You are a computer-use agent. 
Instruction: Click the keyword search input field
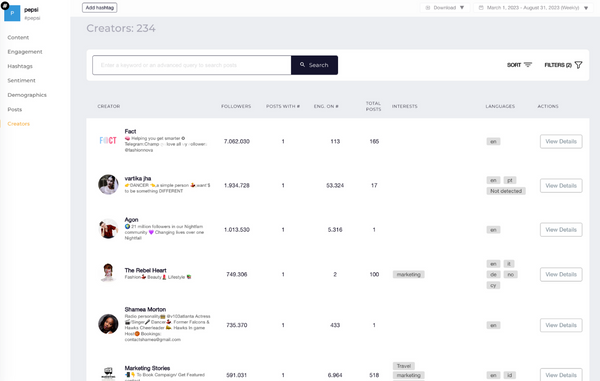(x=192, y=65)
